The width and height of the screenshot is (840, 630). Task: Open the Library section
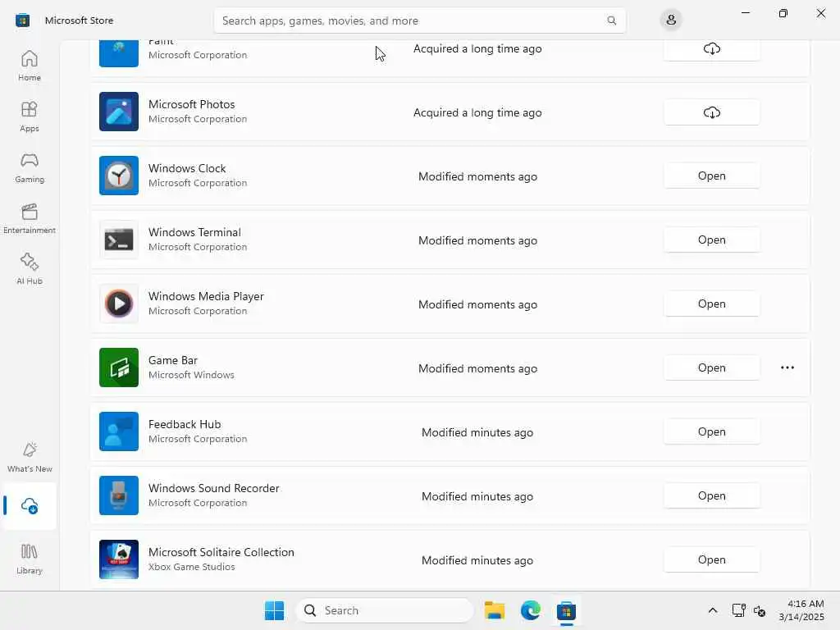29,559
